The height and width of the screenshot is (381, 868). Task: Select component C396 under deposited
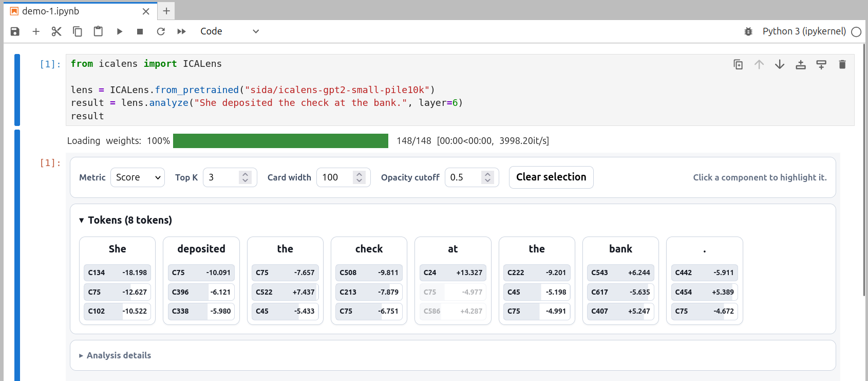201,292
